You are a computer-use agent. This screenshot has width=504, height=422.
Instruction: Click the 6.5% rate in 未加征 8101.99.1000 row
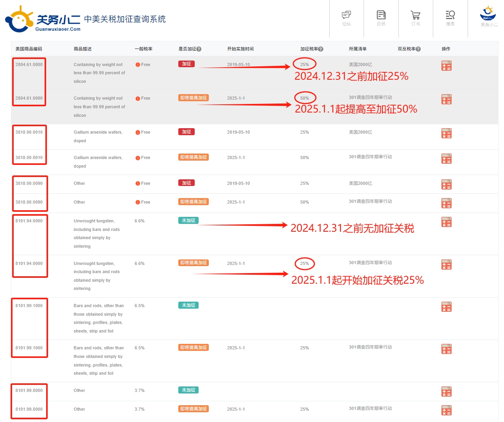[140, 306]
